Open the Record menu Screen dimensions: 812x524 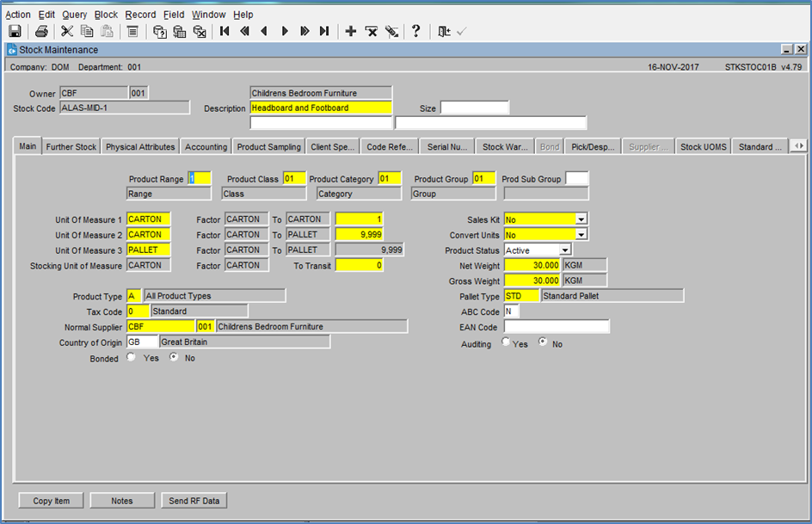(x=140, y=15)
